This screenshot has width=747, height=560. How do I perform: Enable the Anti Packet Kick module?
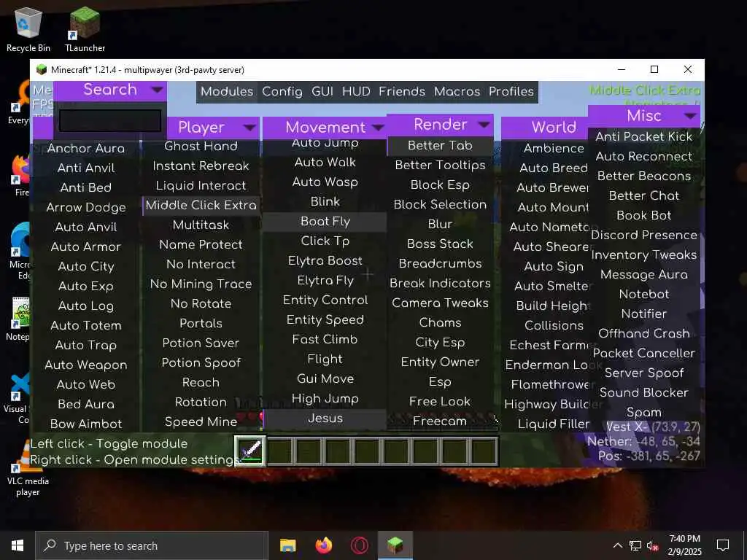[644, 136]
